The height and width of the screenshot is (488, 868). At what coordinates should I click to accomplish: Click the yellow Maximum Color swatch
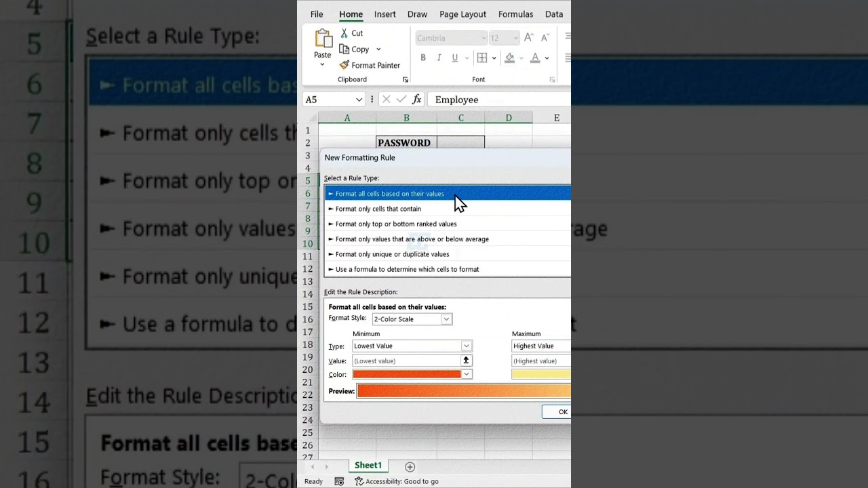[x=541, y=374]
